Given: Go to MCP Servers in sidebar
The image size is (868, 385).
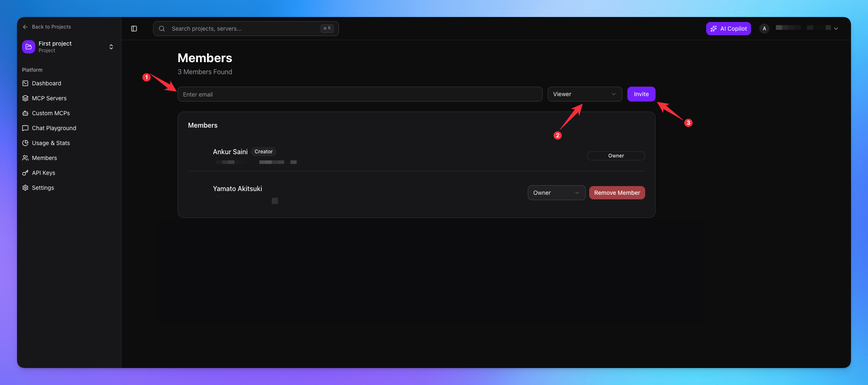Looking at the screenshot, I should point(49,98).
